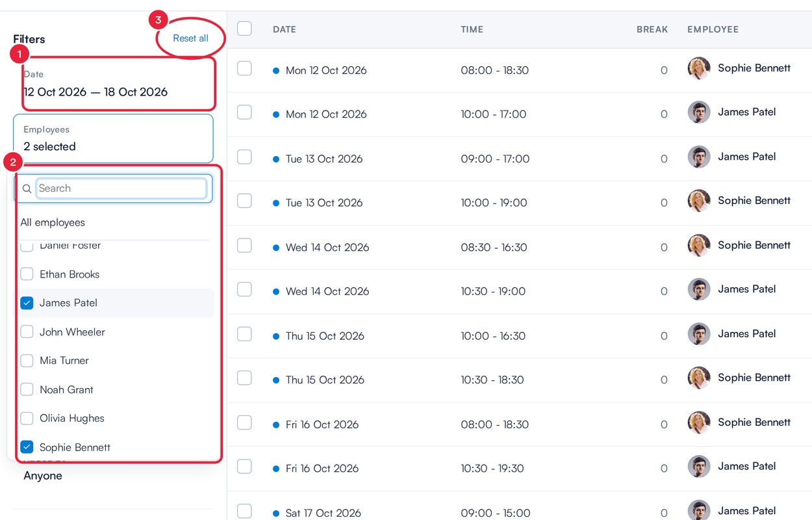812x520 pixels.
Task: Click James Patel's avatar on the 10:00 - 17:00 row
Action: coord(699,112)
